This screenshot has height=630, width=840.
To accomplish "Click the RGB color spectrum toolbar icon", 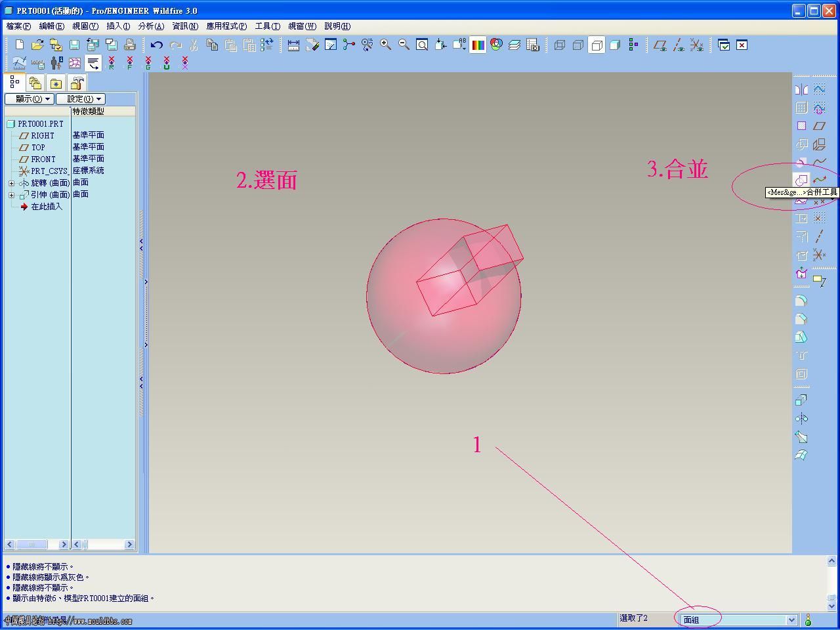I will (478, 45).
